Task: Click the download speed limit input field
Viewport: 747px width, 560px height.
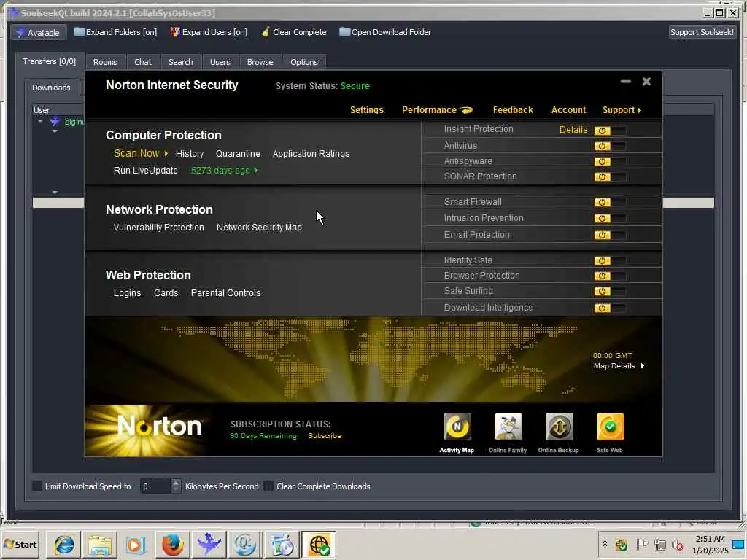Action: [155, 486]
